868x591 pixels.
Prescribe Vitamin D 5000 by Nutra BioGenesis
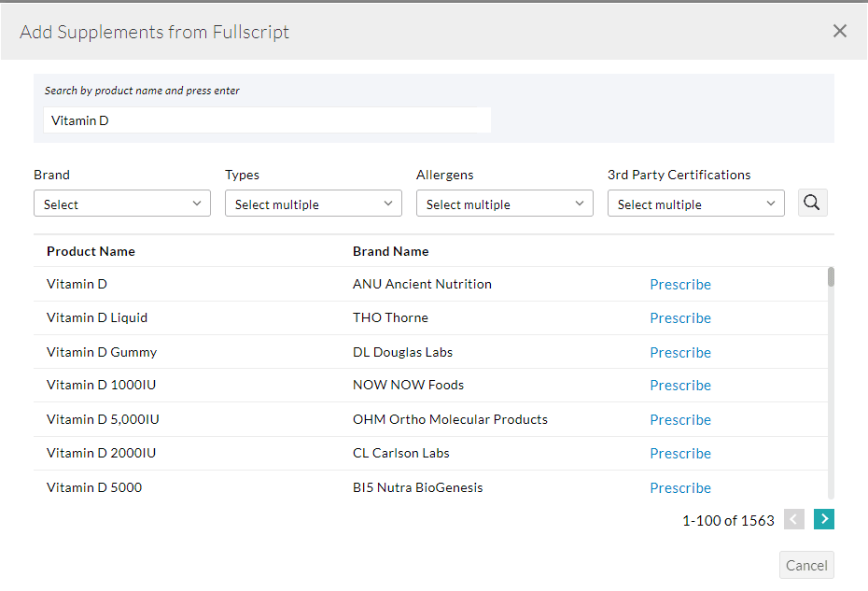[x=680, y=487]
